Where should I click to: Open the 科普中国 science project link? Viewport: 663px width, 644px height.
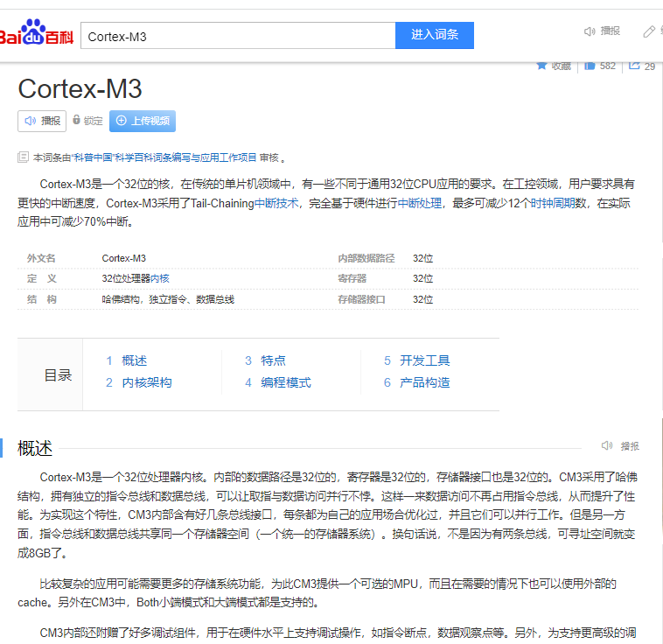pos(164,157)
